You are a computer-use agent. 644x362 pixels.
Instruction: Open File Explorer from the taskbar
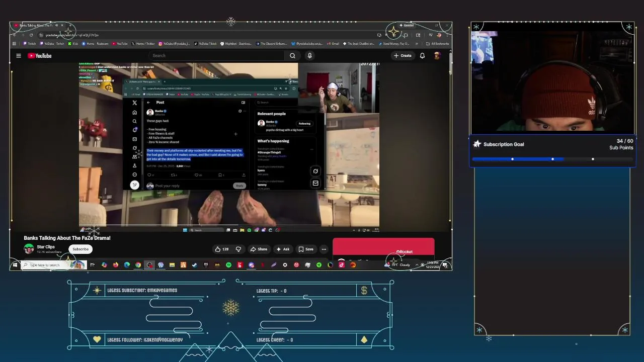coord(172,265)
